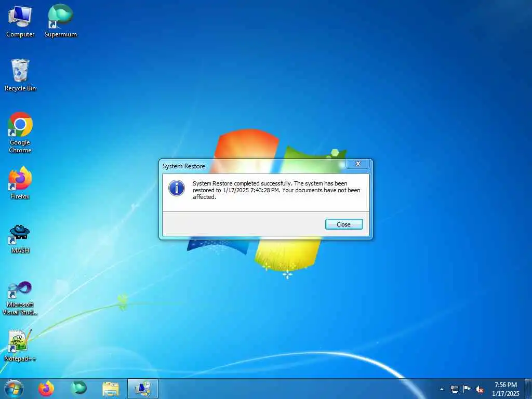The image size is (532, 399).
Task: Open the clock showing 7:56 PM
Action: [506, 389]
